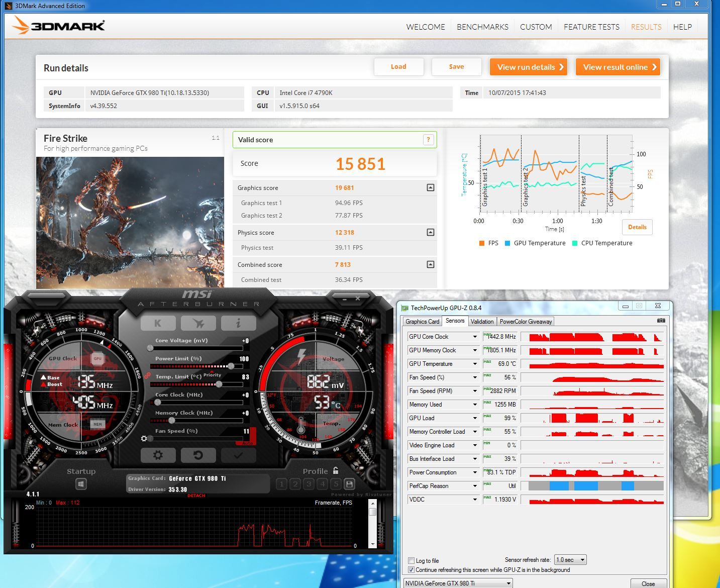This screenshot has height=588, width=720.
Task: Select Afterburner profile slot 4
Action: 322,484
